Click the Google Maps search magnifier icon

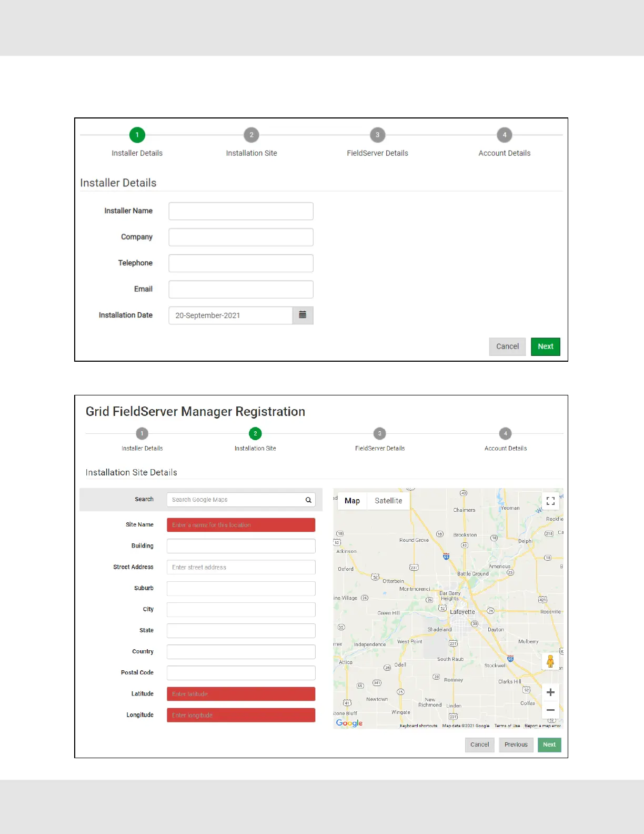click(308, 500)
